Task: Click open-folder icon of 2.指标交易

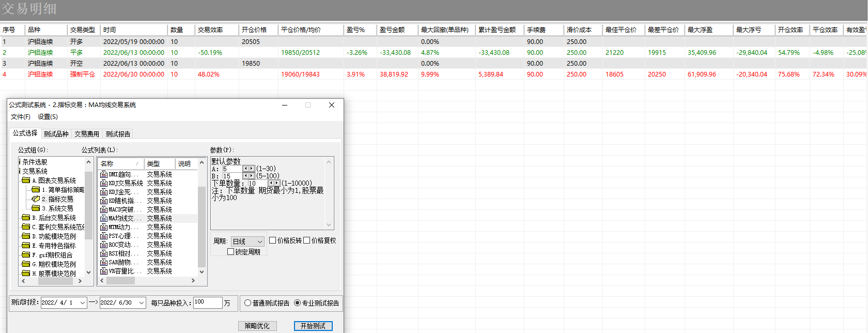Action: pos(36,199)
